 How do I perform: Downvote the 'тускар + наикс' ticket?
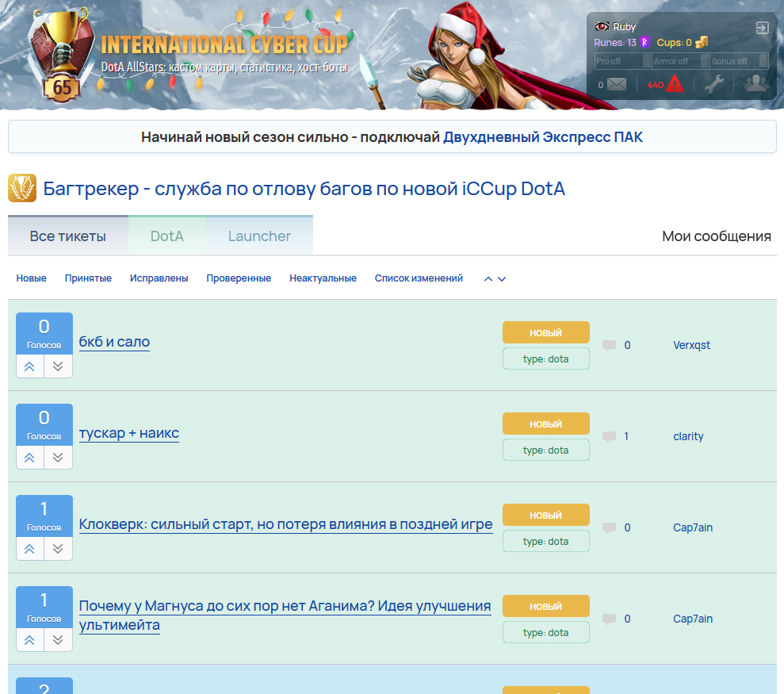tap(58, 458)
